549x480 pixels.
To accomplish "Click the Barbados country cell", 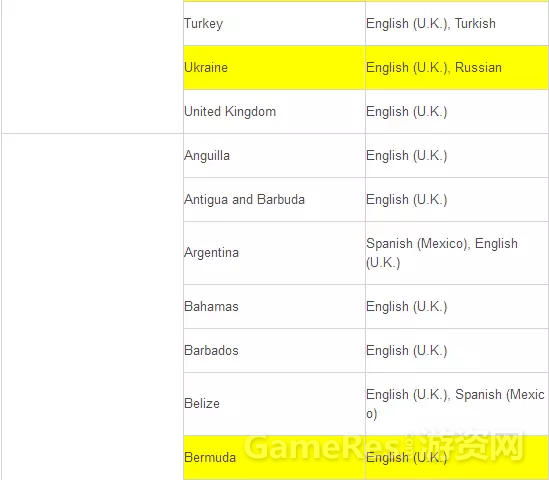I will point(274,350).
